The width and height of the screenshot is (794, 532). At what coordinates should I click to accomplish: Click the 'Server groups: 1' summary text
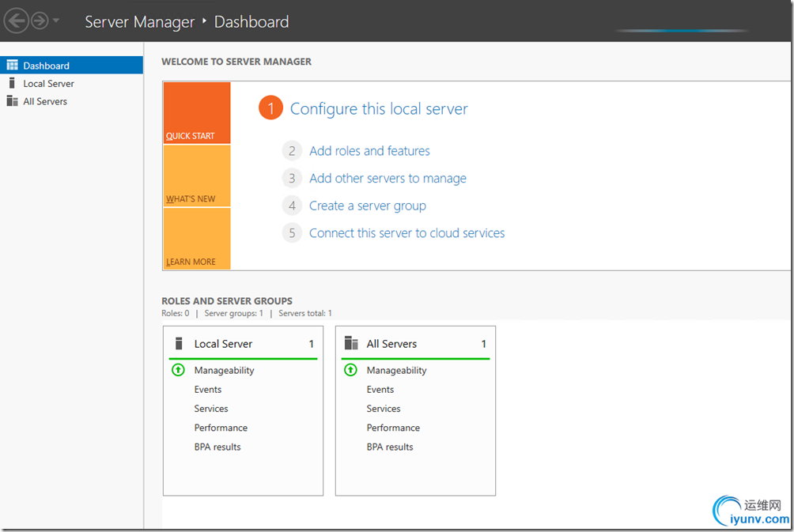coord(233,313)
